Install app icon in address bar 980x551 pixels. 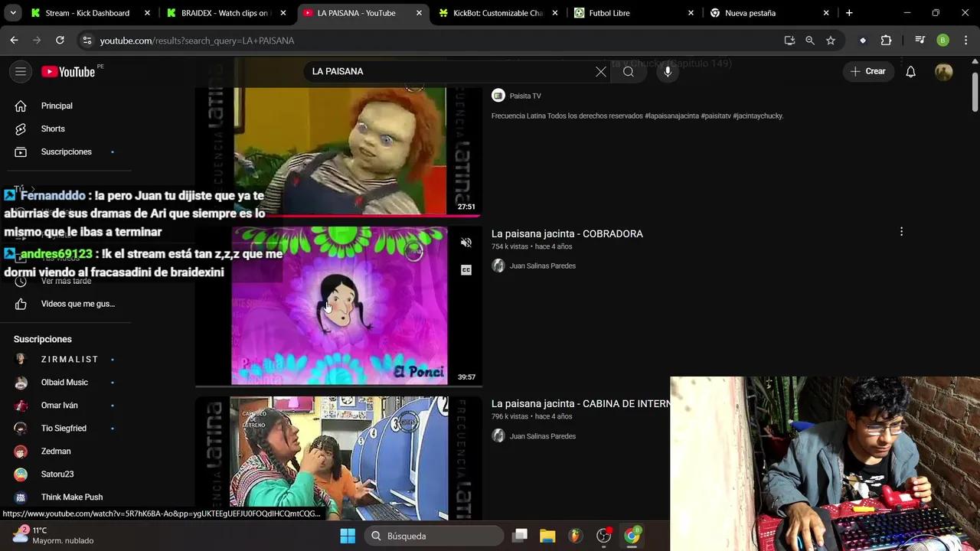[x=789, y=41]
